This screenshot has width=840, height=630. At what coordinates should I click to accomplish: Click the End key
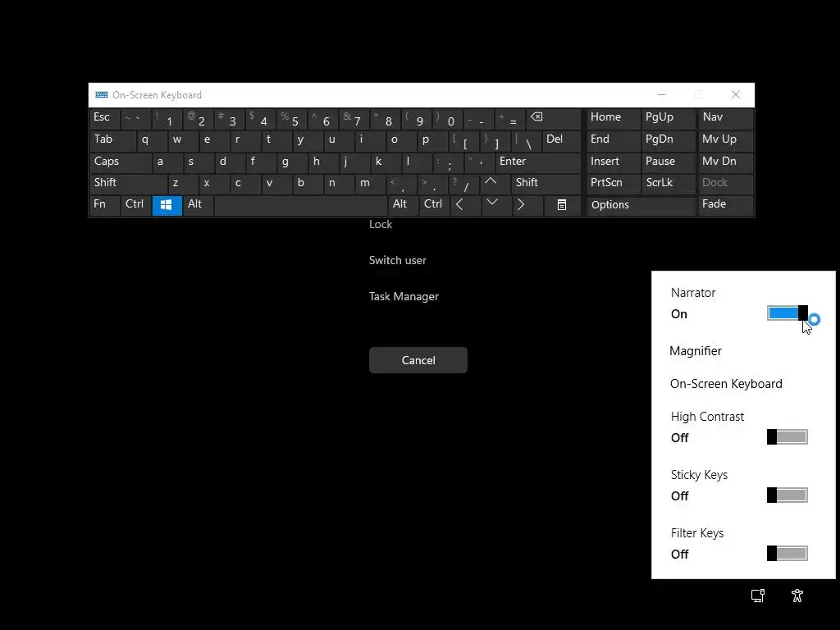click(x=614, y=139)
